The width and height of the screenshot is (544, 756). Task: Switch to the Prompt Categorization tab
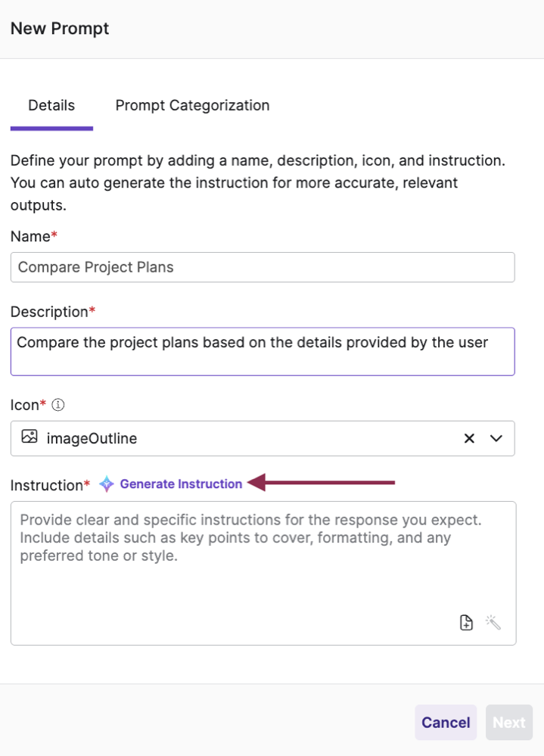pyautogui.click(x=192, y=105)
